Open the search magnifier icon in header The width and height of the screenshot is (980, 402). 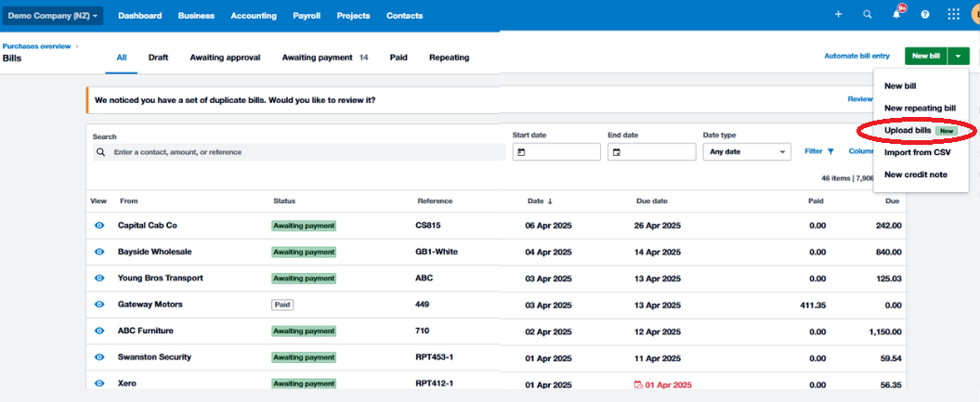[868, 15]
